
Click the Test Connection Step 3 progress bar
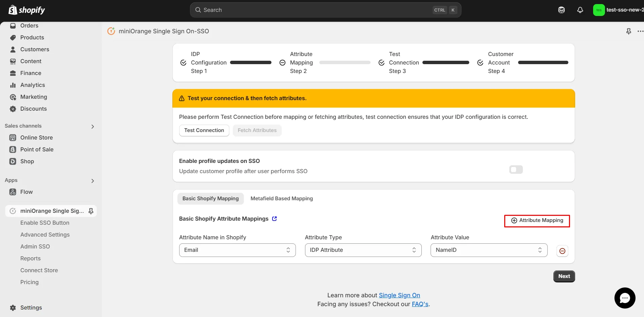446,62
